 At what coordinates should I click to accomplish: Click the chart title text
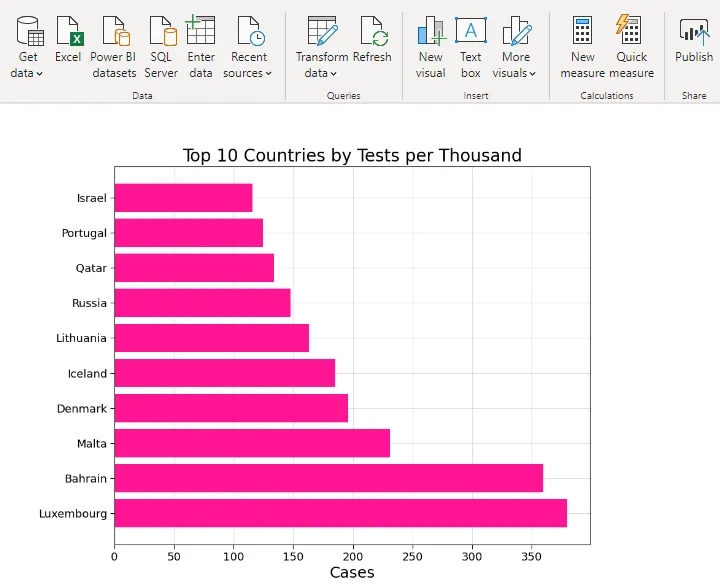click(352, 155)
